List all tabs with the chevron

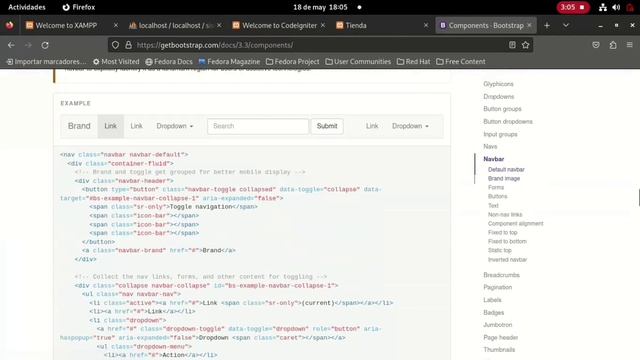[566, 25]
